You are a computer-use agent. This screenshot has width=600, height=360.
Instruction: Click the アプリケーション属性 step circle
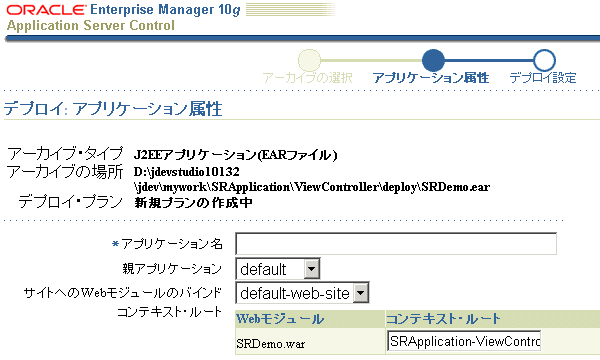pyautogui.click(x=433, y=60)
